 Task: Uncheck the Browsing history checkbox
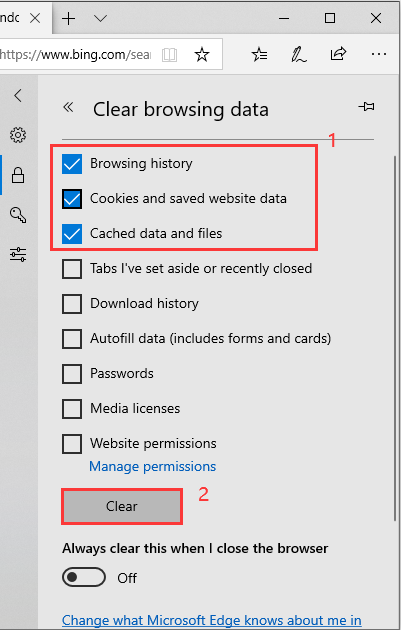(x=72, y=164)
